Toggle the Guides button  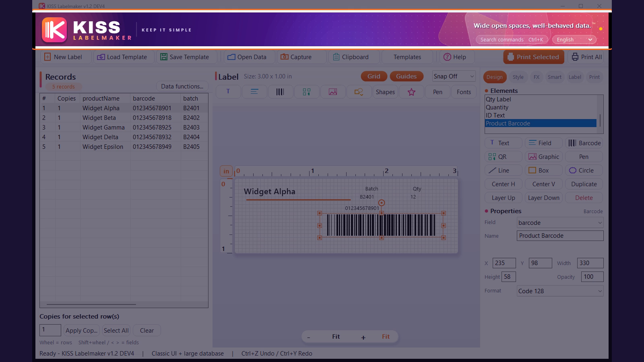click(406, 76)
